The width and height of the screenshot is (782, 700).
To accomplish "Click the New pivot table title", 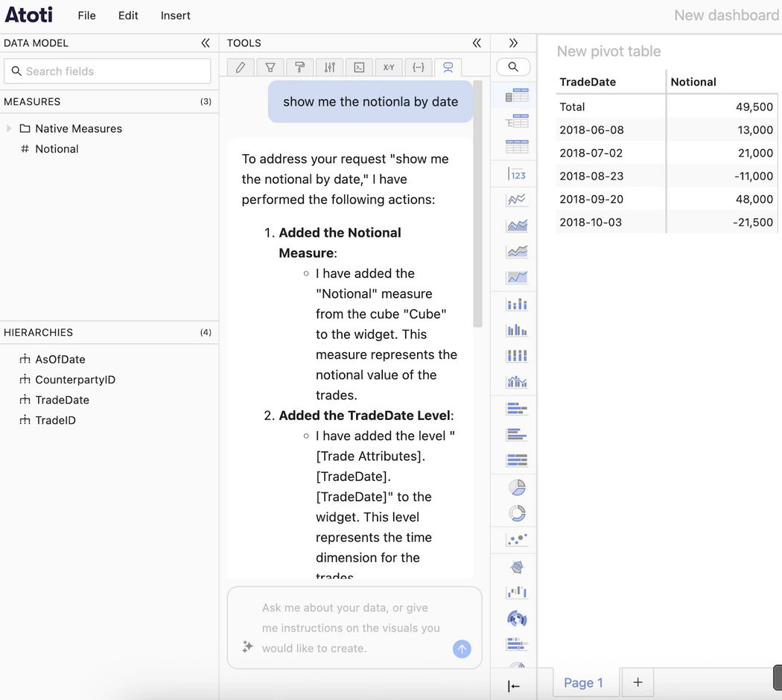I will [x=608, y=51].
